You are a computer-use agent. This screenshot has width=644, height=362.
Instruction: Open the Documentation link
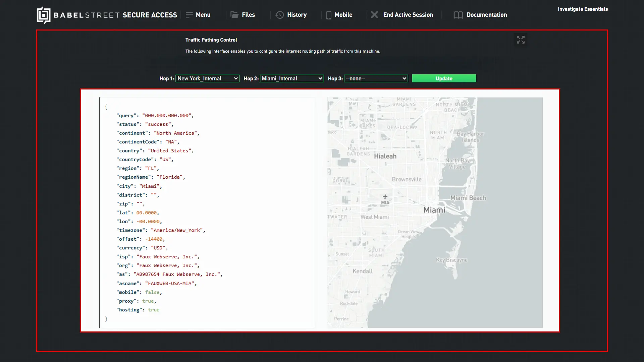tap(486, 15)
